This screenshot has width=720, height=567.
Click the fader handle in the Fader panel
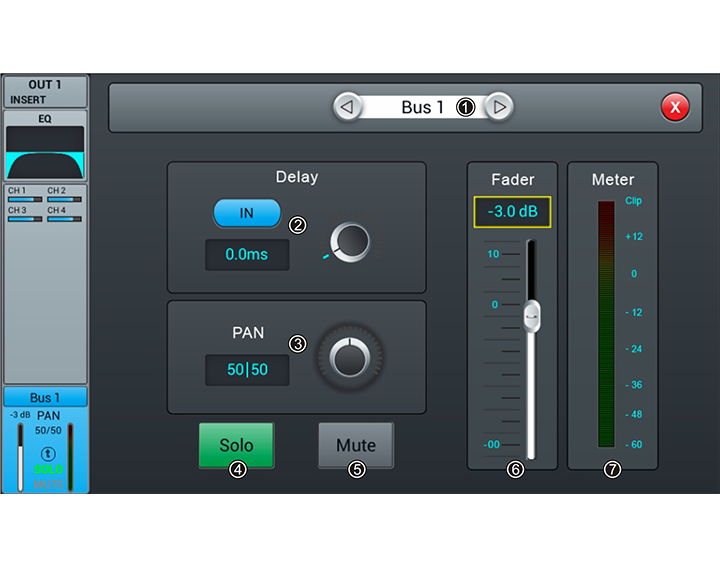532,316
